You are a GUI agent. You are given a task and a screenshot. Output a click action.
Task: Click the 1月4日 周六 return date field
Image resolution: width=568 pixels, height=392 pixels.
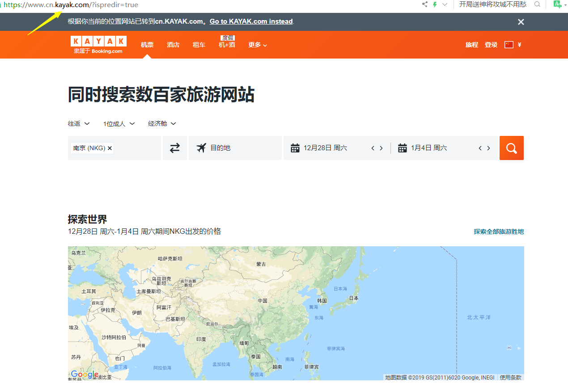[x=429, y=148]
